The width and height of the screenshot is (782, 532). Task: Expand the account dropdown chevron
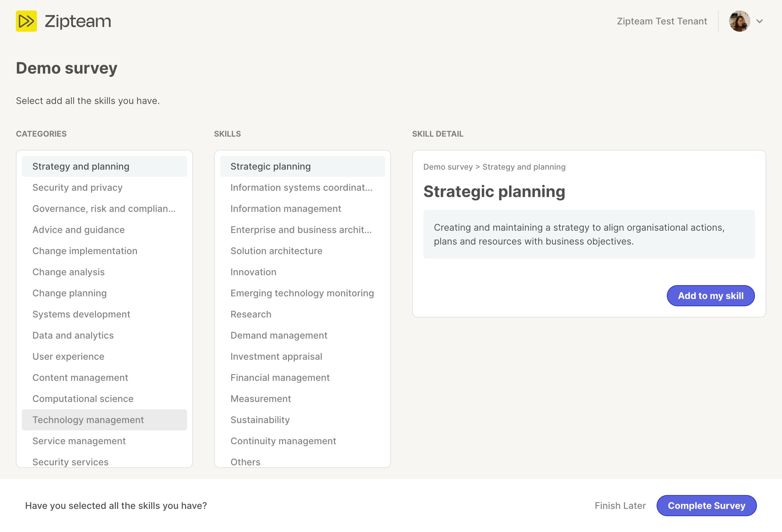click(759, 21)
